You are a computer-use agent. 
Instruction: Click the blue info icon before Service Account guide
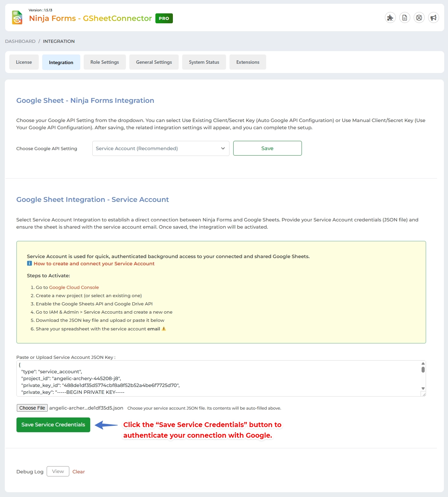tap(29, 263)
